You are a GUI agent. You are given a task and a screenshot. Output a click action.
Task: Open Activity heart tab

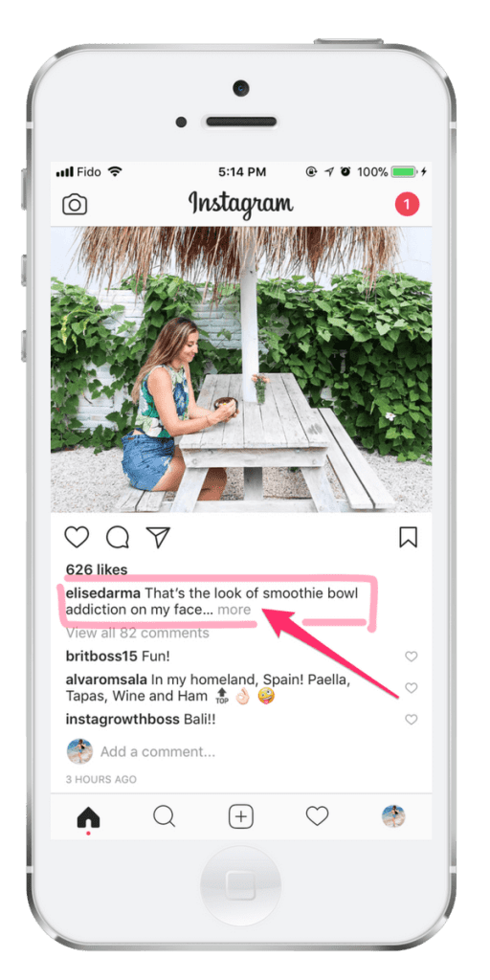[x=317, y=816]
